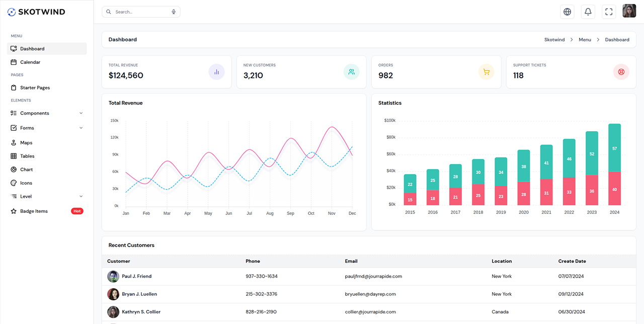Start voice search with the microphone icon
644x324 pixels.
click(174, 11)
